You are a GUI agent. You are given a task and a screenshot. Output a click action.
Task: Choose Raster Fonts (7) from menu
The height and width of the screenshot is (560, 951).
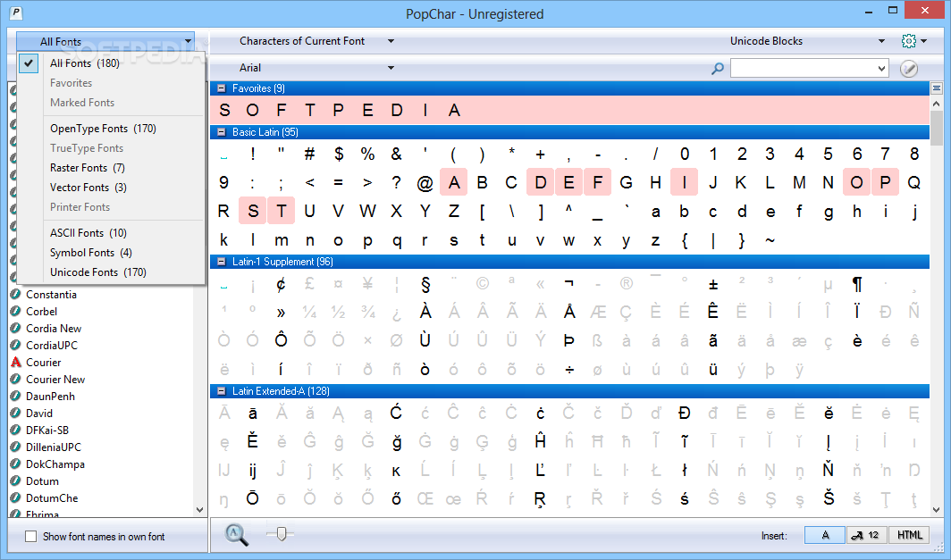tap(112, 168)
